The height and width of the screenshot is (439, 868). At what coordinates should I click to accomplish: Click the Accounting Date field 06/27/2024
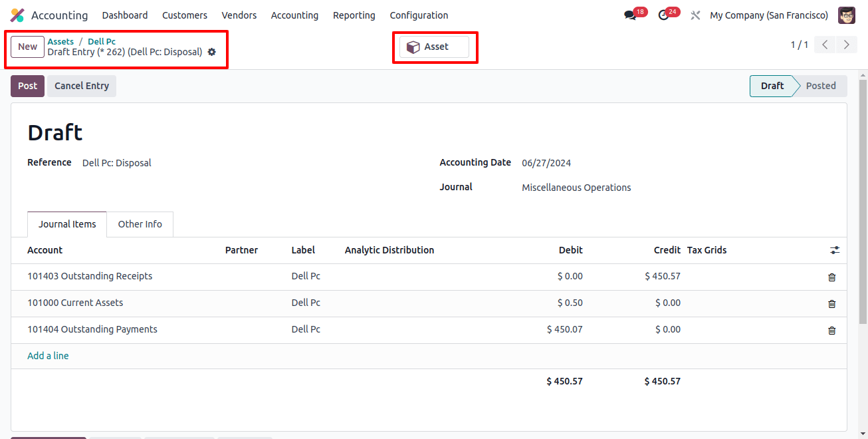(x=546, y=163)
